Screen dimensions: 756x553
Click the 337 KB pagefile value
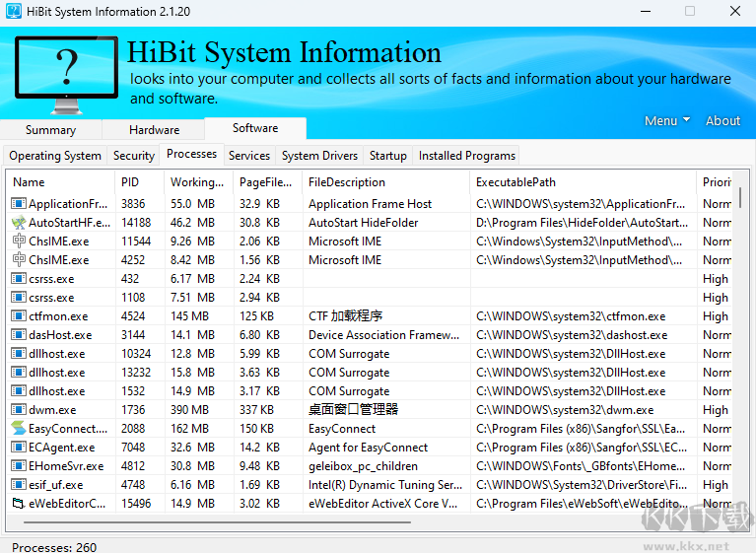tap(256, 410)
